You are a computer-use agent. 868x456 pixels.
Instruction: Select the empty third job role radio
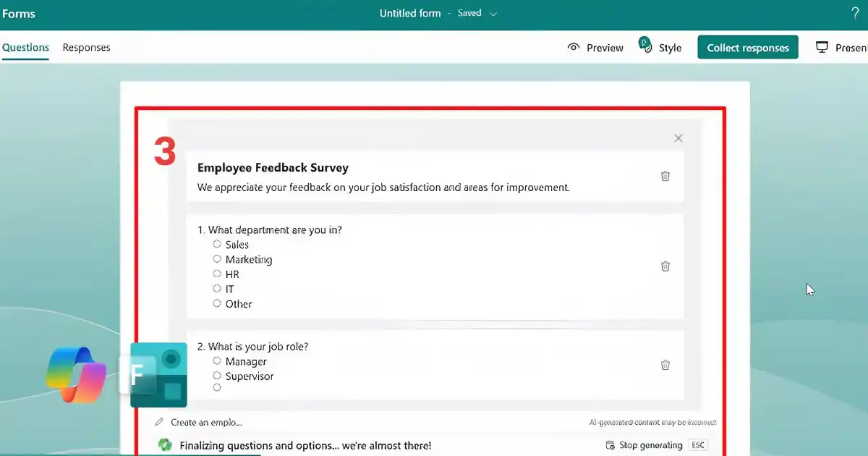[217, 387]
